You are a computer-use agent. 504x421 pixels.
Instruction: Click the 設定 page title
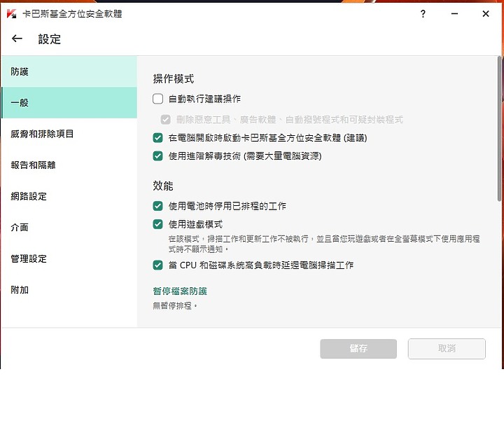click(x=50, y=39)
